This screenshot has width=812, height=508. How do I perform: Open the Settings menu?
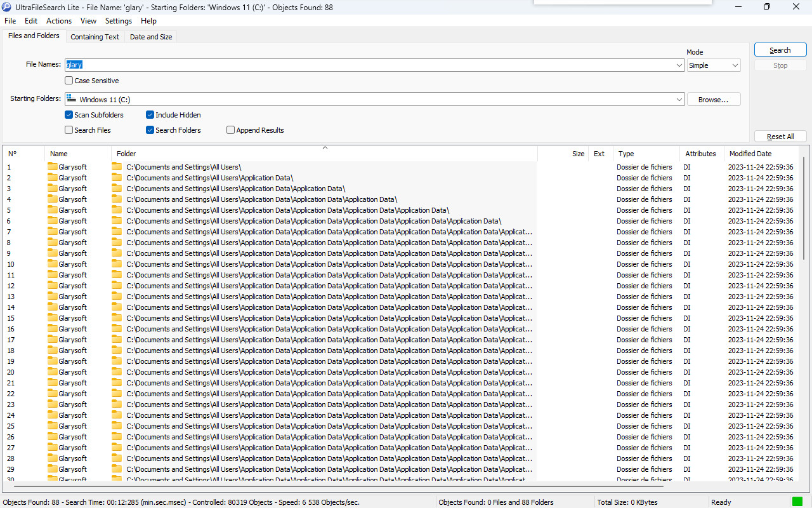click(119, 21)
